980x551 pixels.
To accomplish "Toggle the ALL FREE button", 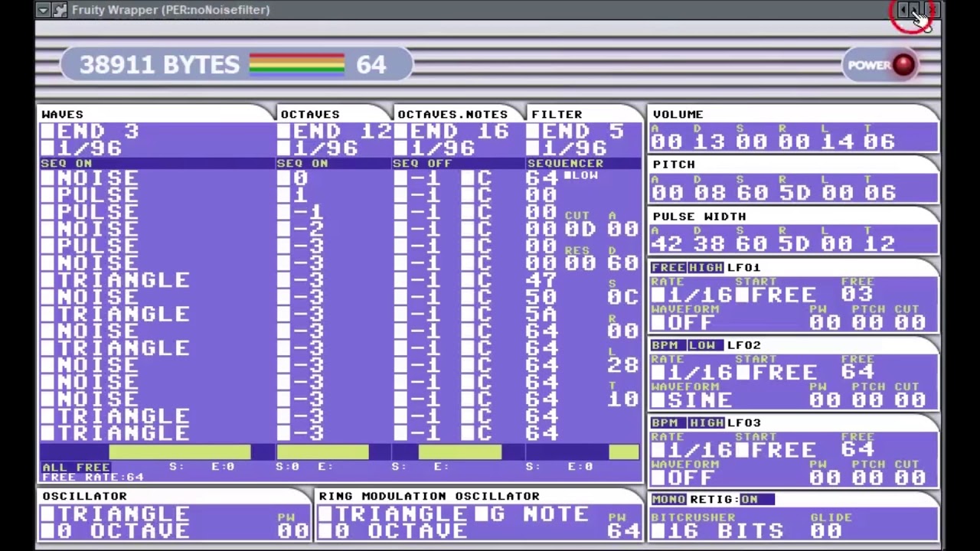I will click(76, 467).
